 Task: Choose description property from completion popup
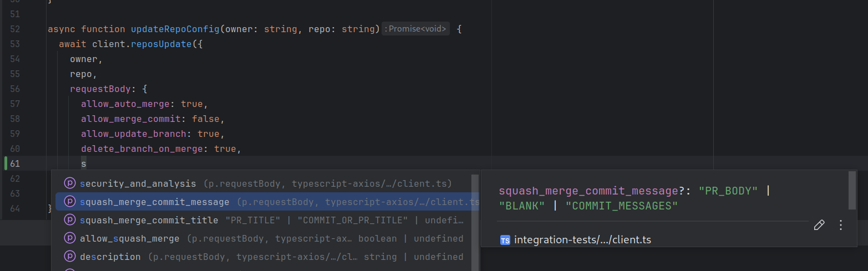[x=265, y=257]
